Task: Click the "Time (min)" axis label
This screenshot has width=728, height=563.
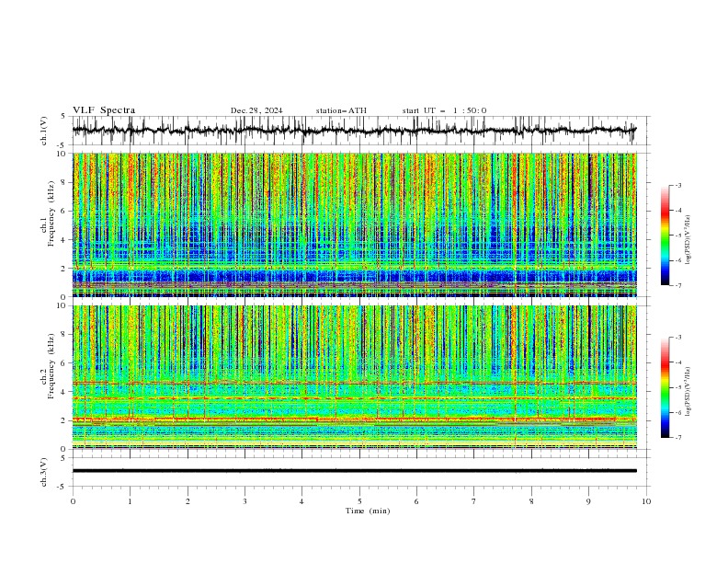Action: pos(368,511)
